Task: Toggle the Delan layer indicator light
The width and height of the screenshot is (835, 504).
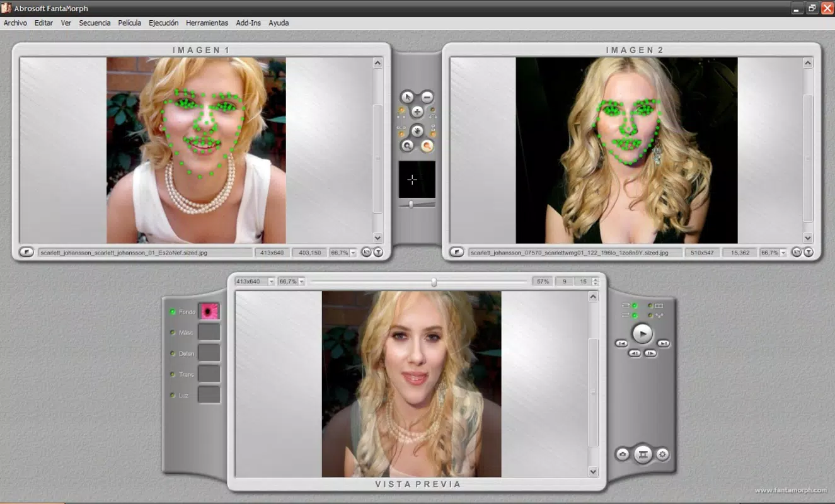Action: [173, 353]
